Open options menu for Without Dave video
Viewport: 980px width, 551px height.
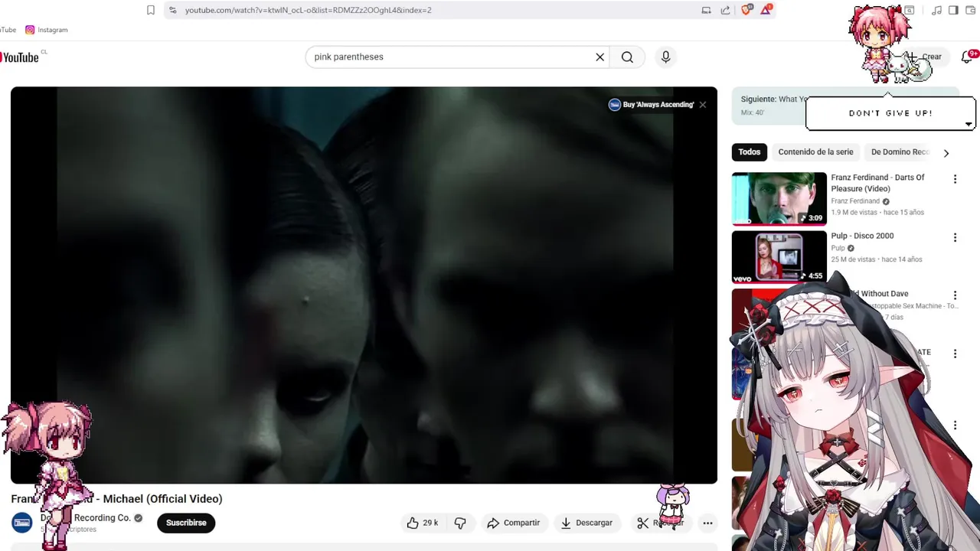click(955, 295)
